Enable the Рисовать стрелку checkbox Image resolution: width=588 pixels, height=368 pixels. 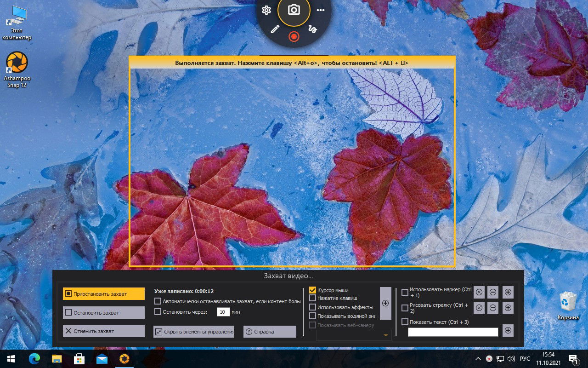coord(405,308)
